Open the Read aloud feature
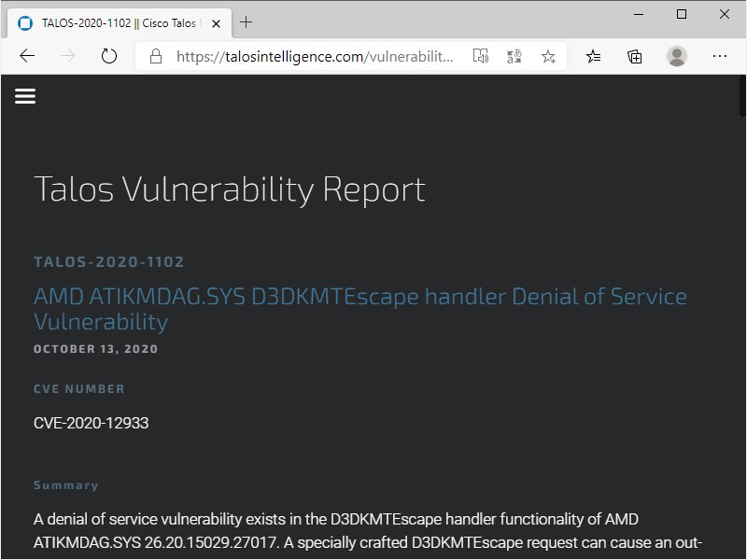Screen dimensions: 747x560 pyautogui.click(x=480, y=56)
